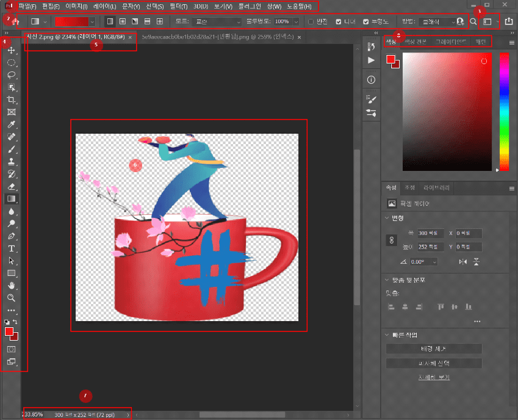Screen dimensions: 518x420
Task: Open the 모드 blend mode dropdown
Action: (x=217, y=22)
